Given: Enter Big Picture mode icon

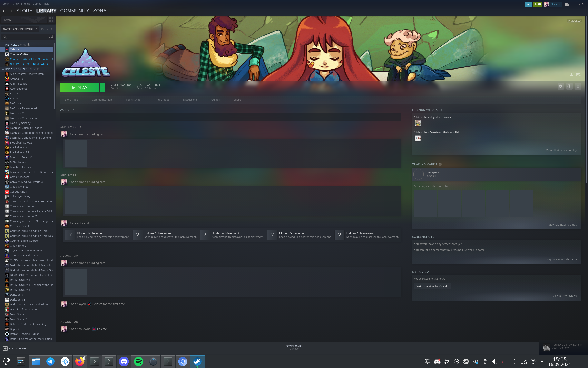Looking at the screenshot, I should click(x=567, y=4).
